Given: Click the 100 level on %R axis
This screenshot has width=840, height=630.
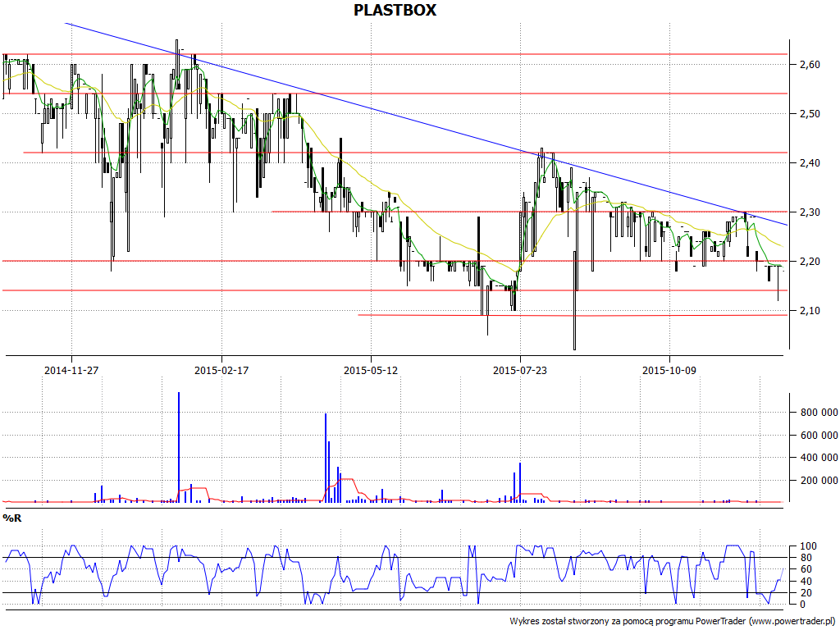Looking at the screenshot, I should coord(808,546).
